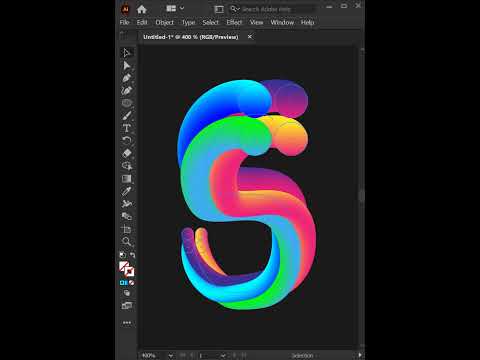Open the zoom level dropdown

pyautogui.click(x=171, y=356)
